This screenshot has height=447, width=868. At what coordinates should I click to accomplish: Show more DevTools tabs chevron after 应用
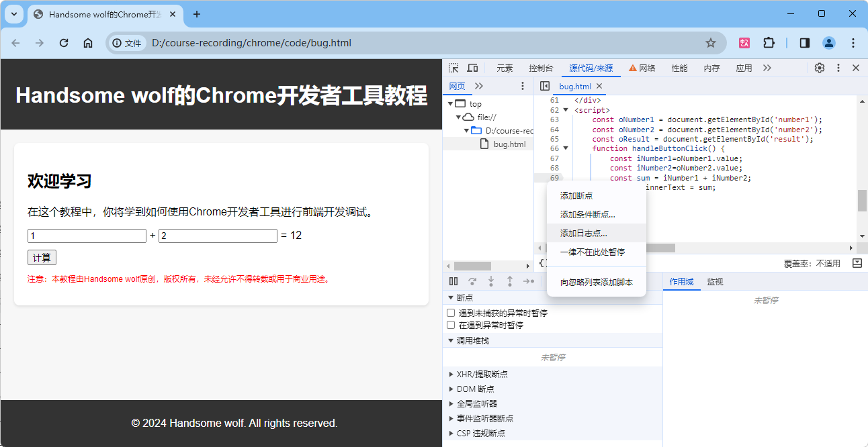pos(767,68)
